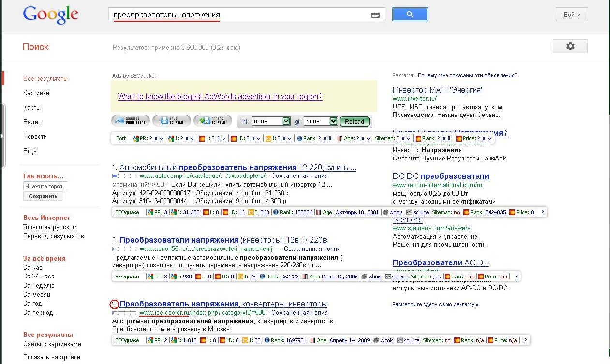Select Все результаты in left menu

(x=45, y=78)
